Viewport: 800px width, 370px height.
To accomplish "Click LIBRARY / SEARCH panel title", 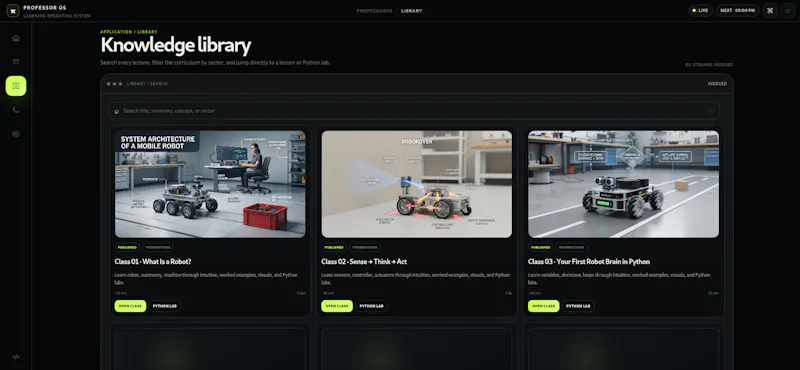I will [x=147, y=84].
